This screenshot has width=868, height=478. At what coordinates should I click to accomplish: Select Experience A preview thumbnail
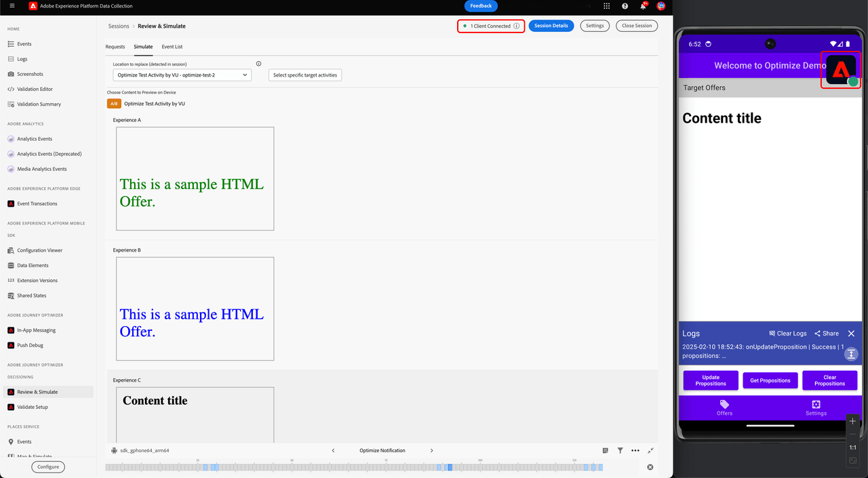click(195, 179)
